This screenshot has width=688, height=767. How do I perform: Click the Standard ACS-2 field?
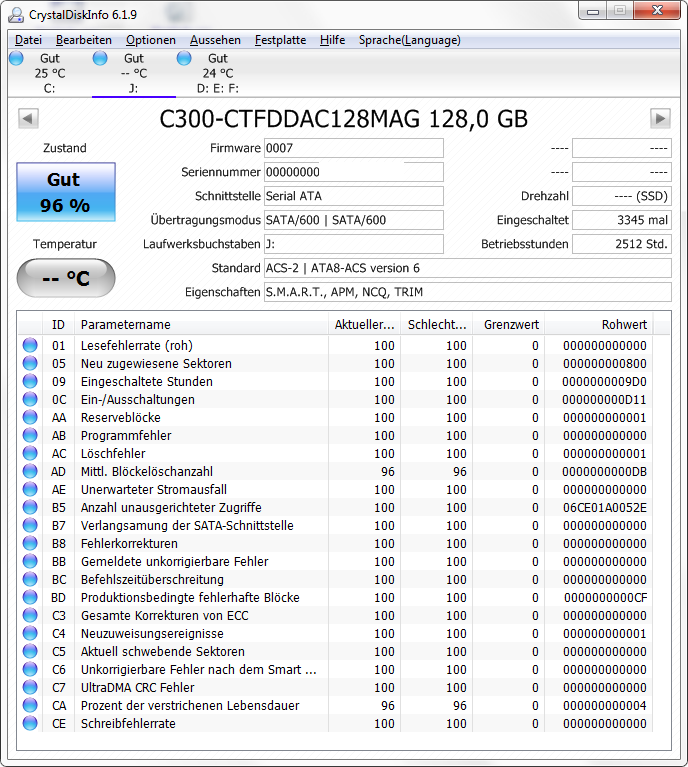(468, 268)
